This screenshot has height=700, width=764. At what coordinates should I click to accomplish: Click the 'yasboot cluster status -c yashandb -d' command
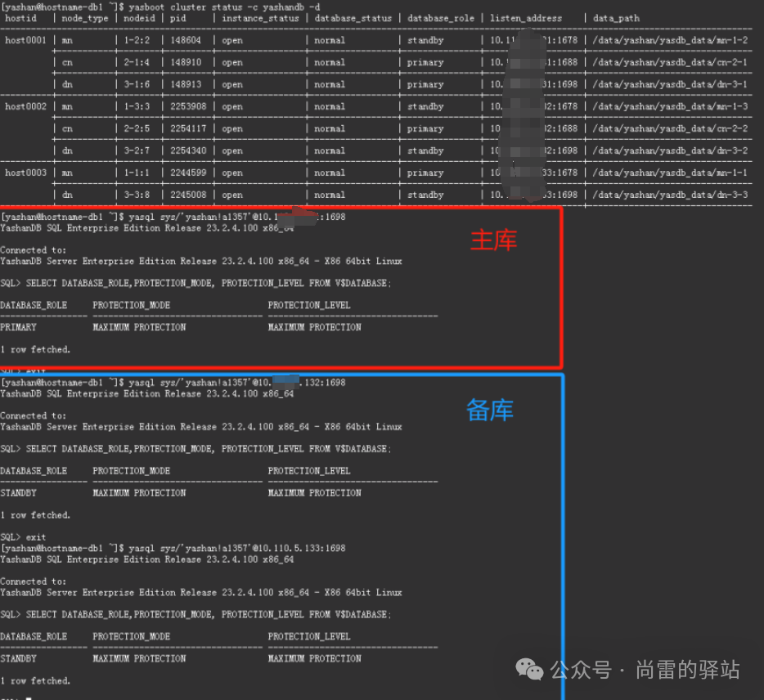(224, 7)
